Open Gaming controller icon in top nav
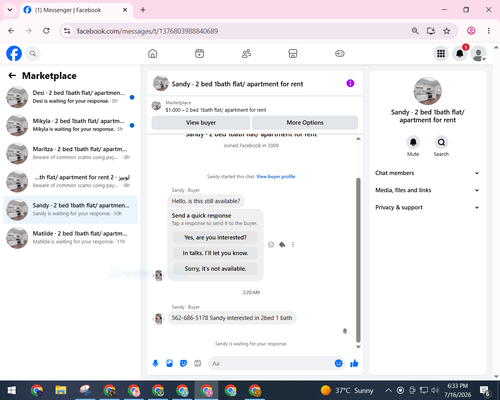 [340, 54]
